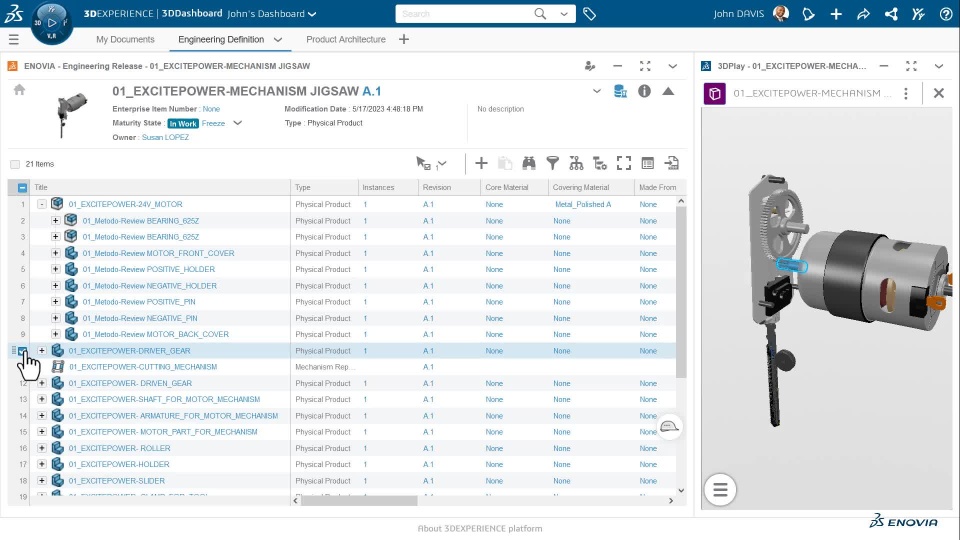The width and height of the screenshot is (960, 540).
Task: Click the fit-to-frame brackets toolbar icon
Action: click(624, 163)
